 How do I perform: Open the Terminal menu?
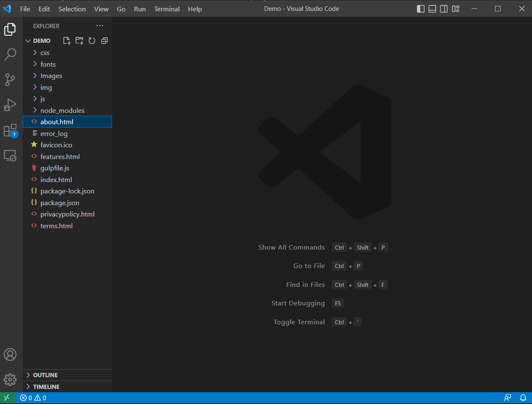pyautogui.click(x=167, y=9)
